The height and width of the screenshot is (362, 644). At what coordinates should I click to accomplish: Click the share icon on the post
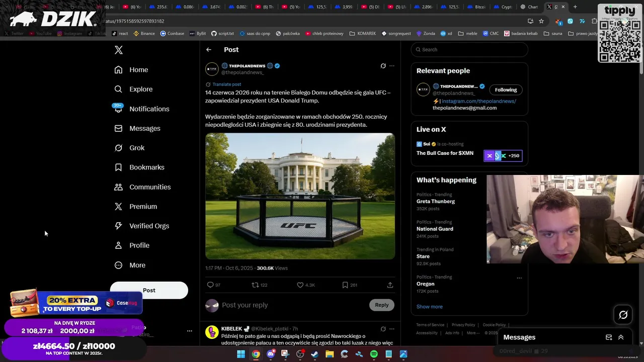[x=390, y=285]
